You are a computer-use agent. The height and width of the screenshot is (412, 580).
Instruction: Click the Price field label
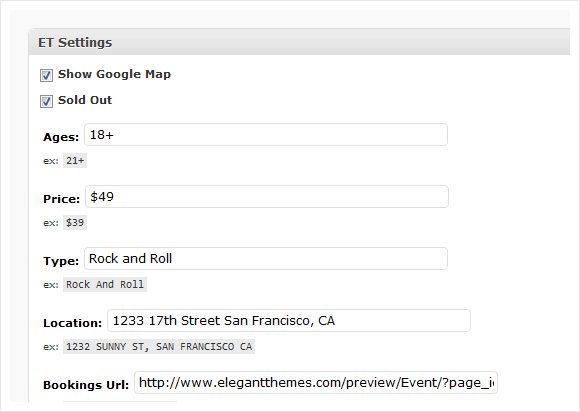click(x=61, y=199)
